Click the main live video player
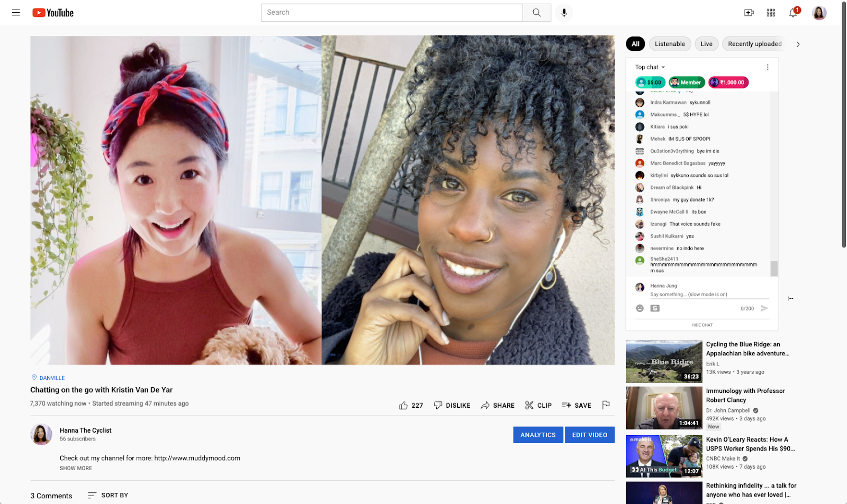The height and width of the screenshot is (504, 847). (x=322, y=200)
